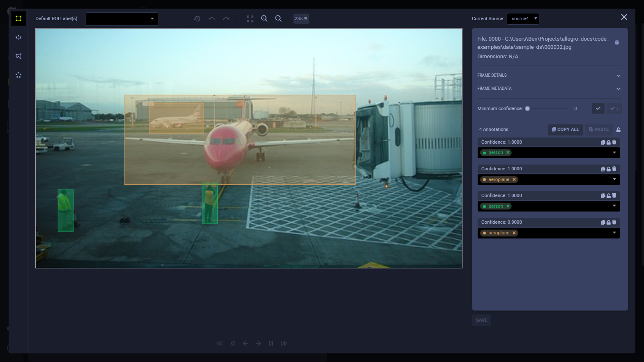The height and width of the screenshot is (362, 644).
Task: Go to the next frame arrow
Action: coord(258,344)
